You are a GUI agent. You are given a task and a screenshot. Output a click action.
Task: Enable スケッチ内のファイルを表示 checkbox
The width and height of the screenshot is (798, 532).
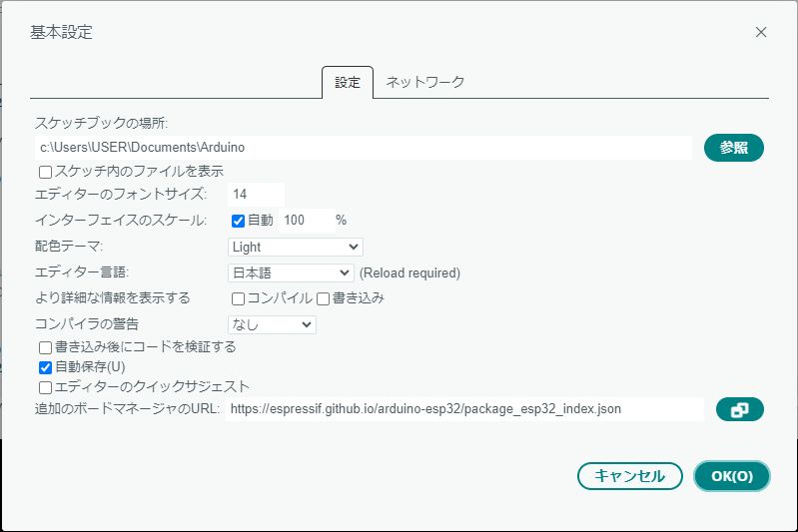pos(46,172)
